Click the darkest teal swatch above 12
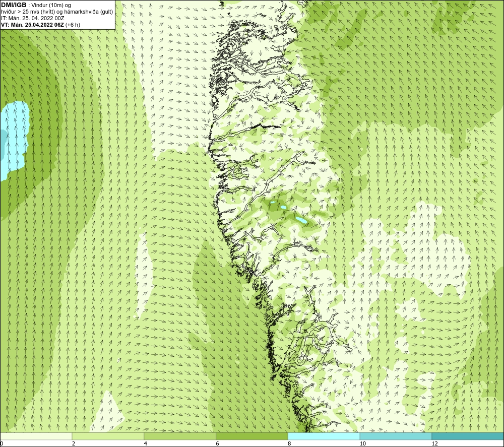 pos(468,436)
